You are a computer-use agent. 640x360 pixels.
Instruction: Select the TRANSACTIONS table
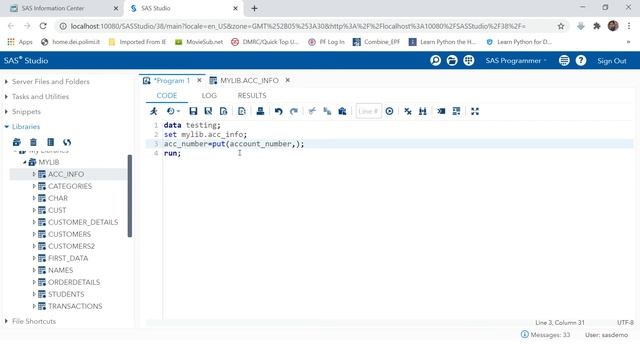tap(75, 306)
